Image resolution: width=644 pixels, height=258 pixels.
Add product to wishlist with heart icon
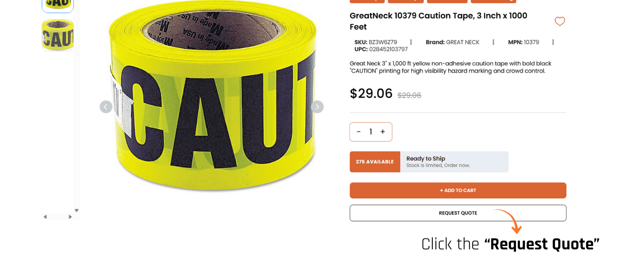559,21
